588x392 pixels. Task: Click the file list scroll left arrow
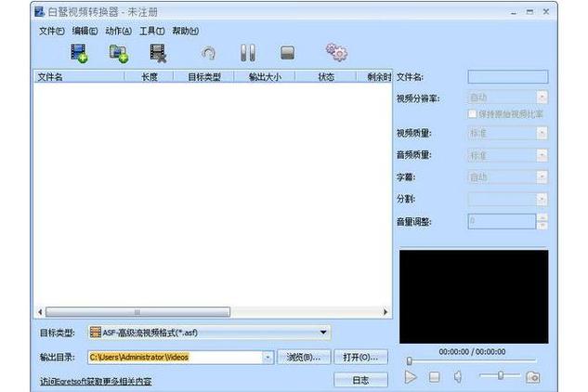tap(40, 312)
